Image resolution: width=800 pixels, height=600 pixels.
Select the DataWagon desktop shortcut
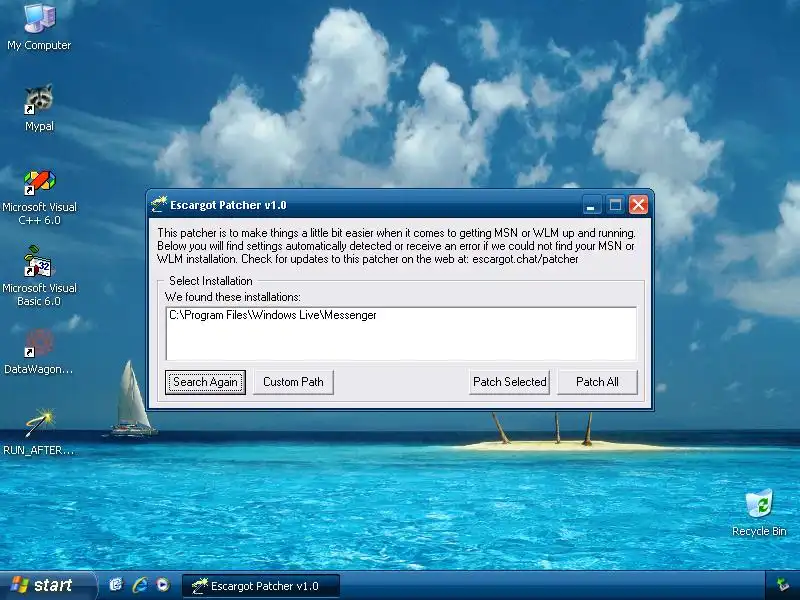pos(39,352)
